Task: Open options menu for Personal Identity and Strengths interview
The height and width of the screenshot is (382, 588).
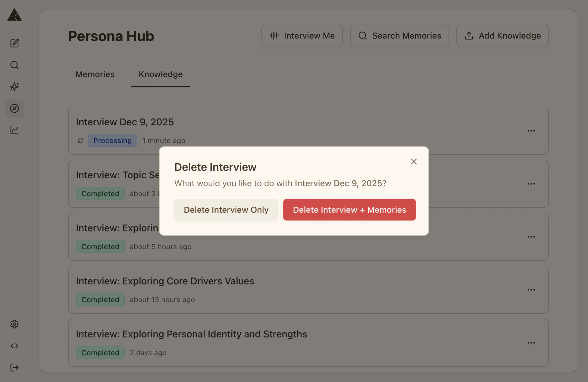Action: coord(531,343)
